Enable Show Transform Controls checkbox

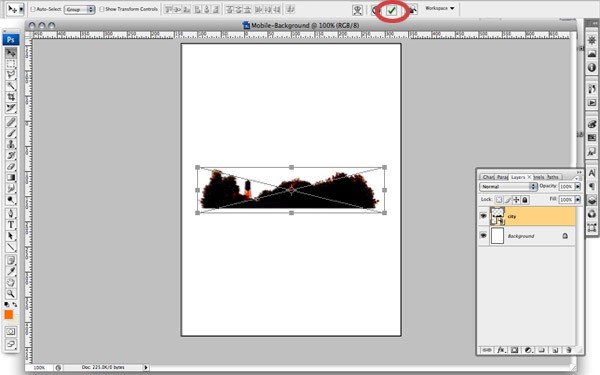click(x=102, y=9)
